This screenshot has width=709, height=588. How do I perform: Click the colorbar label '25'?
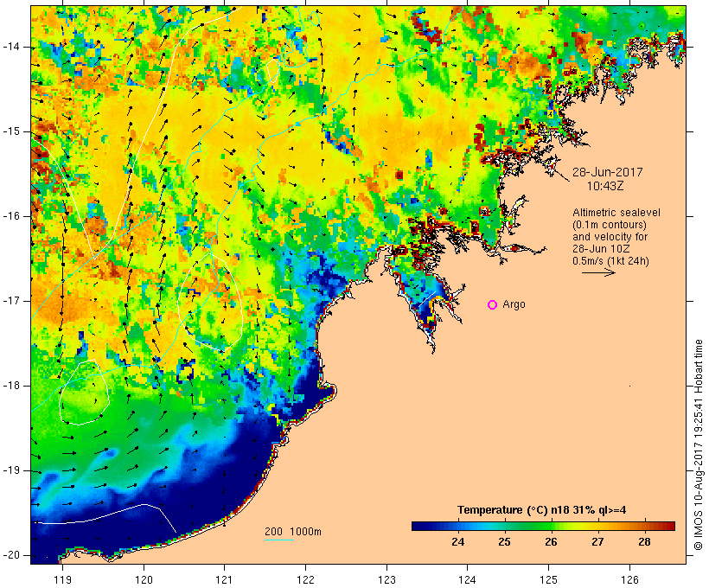pos(505,541)
